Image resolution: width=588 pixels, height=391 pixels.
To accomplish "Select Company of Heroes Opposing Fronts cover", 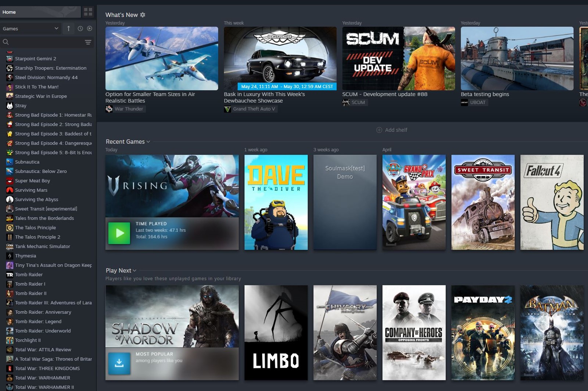I will click(414, 333).
